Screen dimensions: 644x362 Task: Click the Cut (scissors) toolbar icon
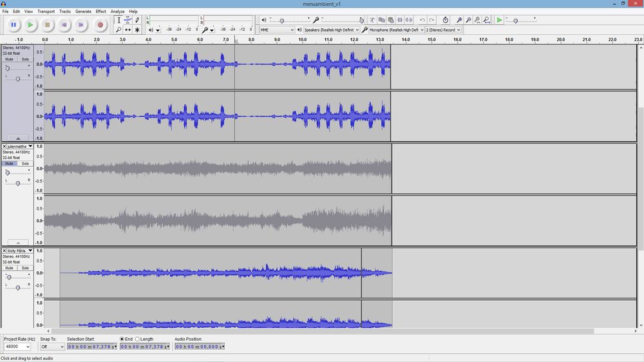click(x=372, y=20)
